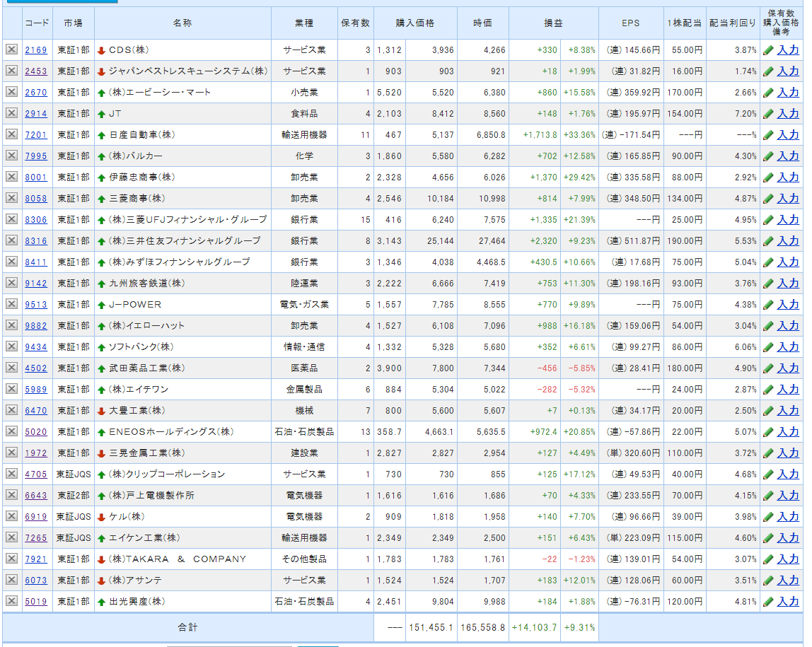Remove ソフトバンク(株) row via X icon
812x647 pixels.
pyautogui.click(x=11, y=346)
